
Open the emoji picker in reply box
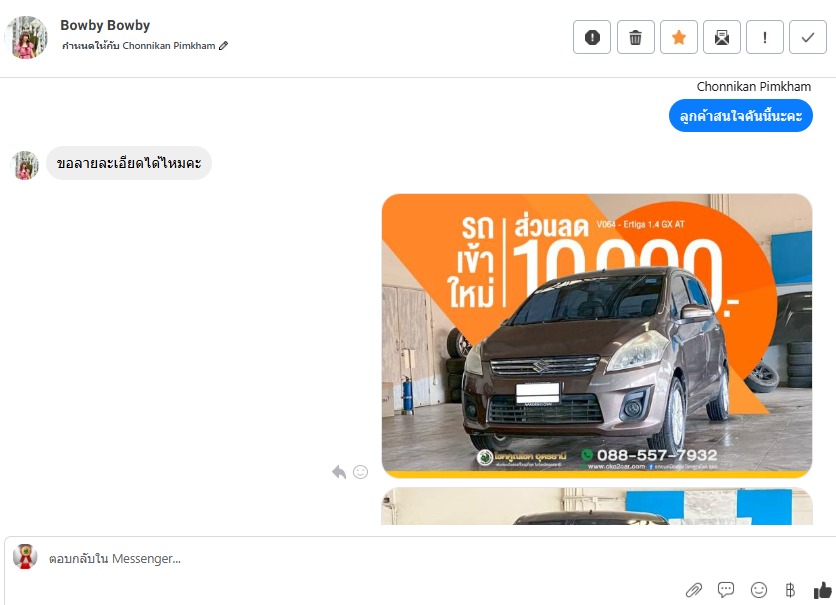coord(759,590)
